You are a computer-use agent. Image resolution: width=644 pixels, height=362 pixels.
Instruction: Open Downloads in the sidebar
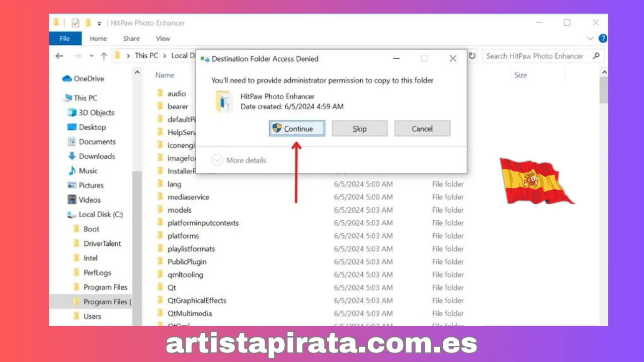pyautogui.click(x=92, y=156)
